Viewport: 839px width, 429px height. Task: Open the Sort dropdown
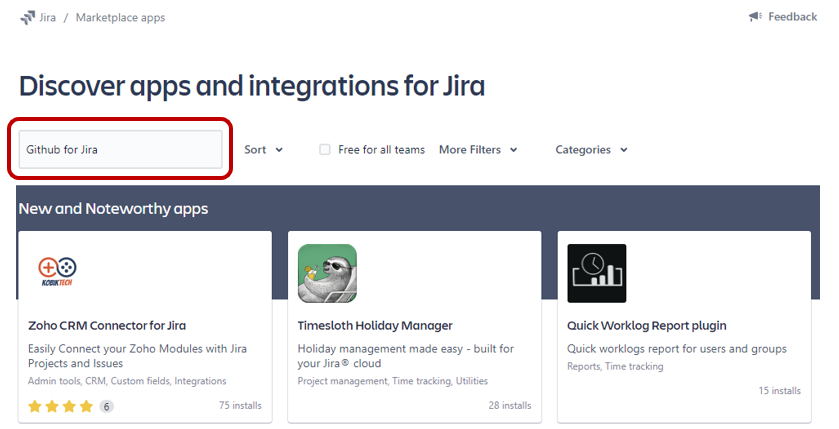[x=263, y=150]
